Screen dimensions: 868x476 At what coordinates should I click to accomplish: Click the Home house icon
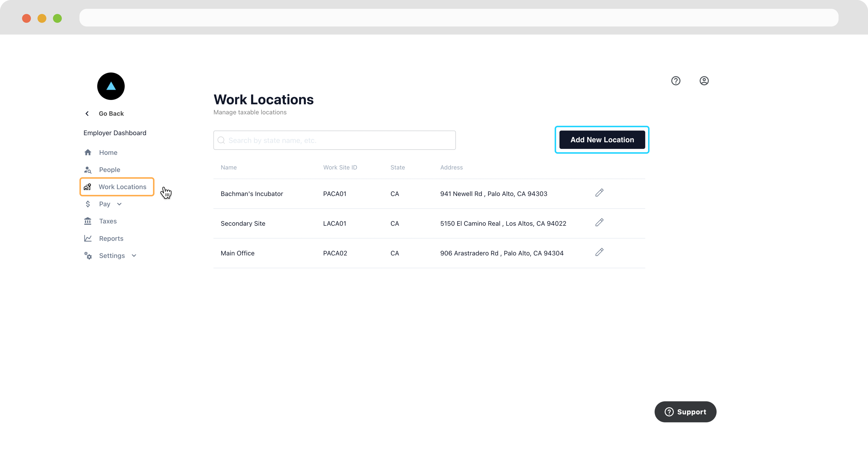coord(88,152)
